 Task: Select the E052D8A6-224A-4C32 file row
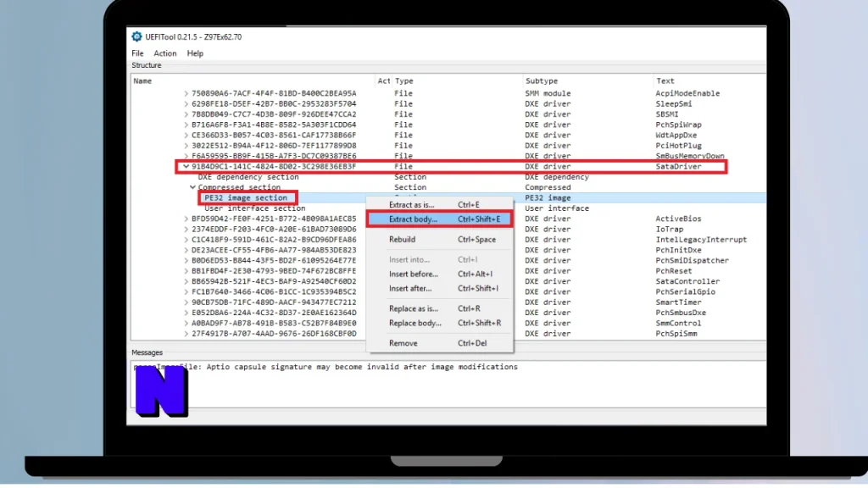click(274, 313)
